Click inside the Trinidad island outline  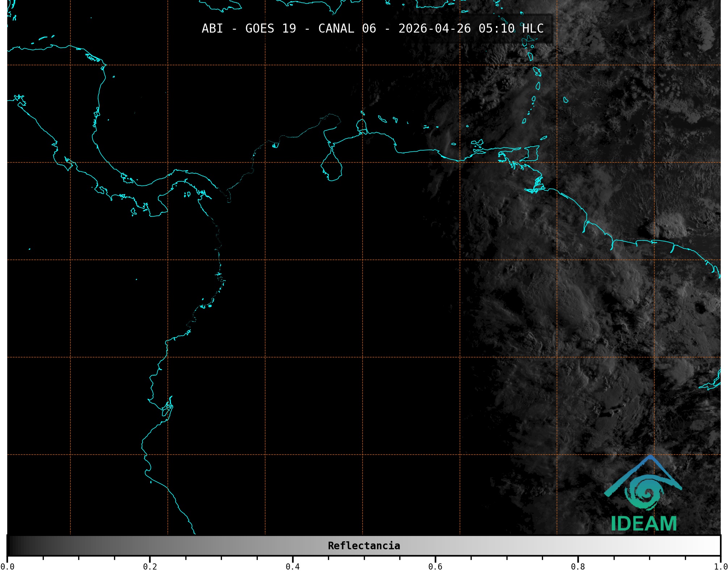pos(532,154)
